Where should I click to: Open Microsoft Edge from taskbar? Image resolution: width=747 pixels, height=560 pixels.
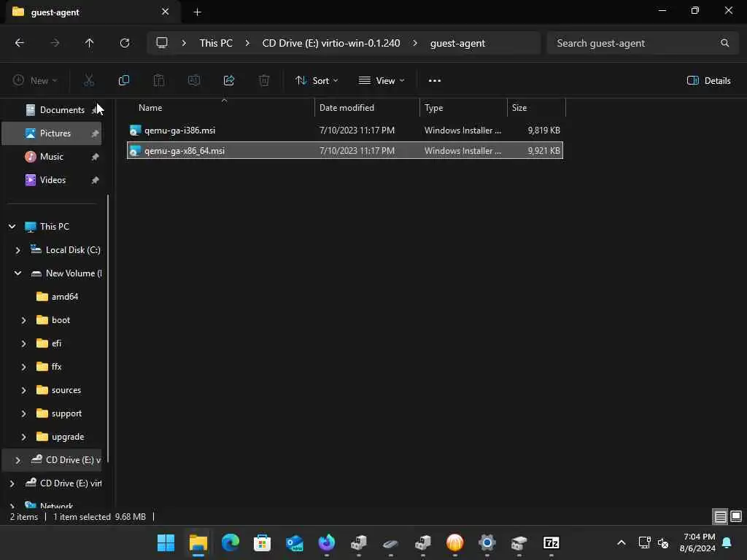click(230, 542)
